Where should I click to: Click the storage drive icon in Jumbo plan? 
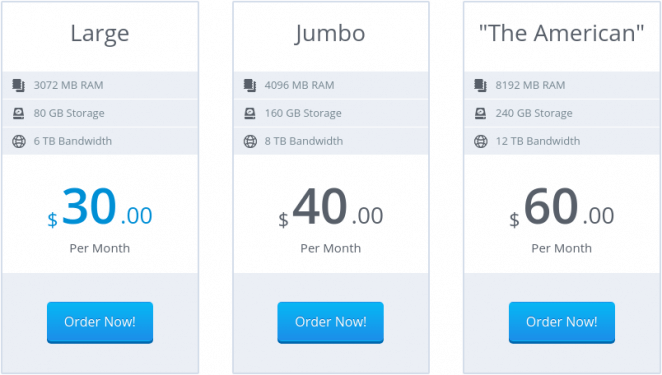250,113
